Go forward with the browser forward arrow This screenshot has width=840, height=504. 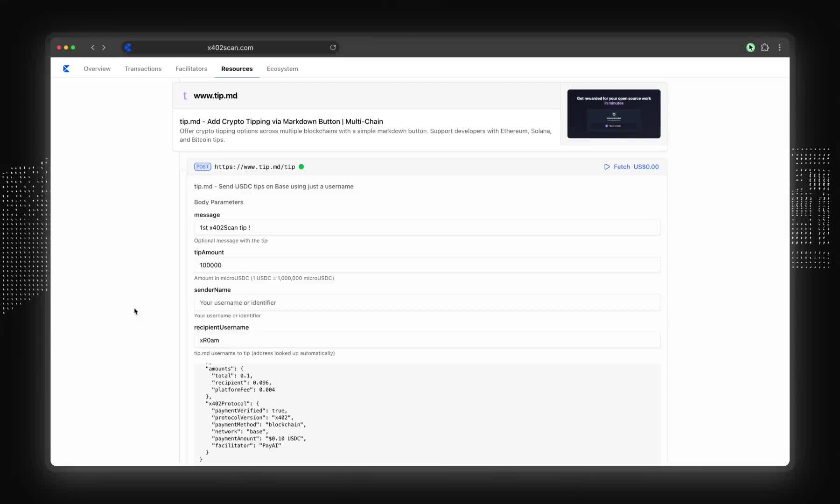(x=104, y=48)
